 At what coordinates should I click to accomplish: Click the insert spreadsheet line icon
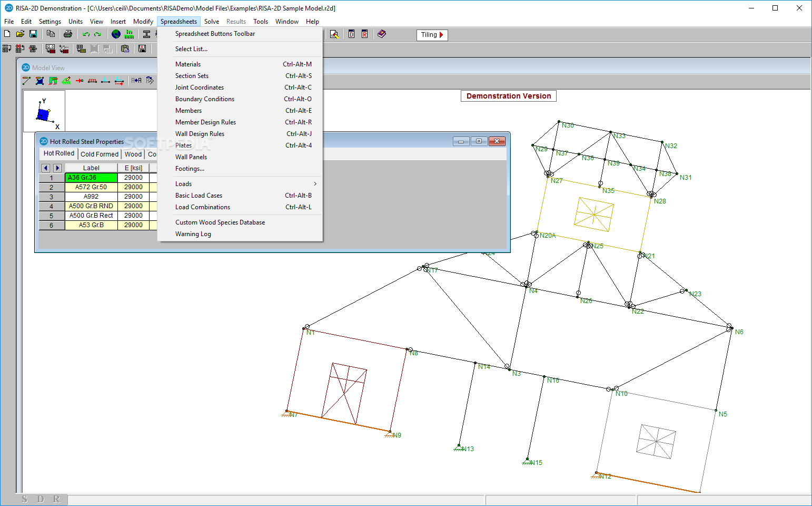pyautogui.click(x=7, y=48)
